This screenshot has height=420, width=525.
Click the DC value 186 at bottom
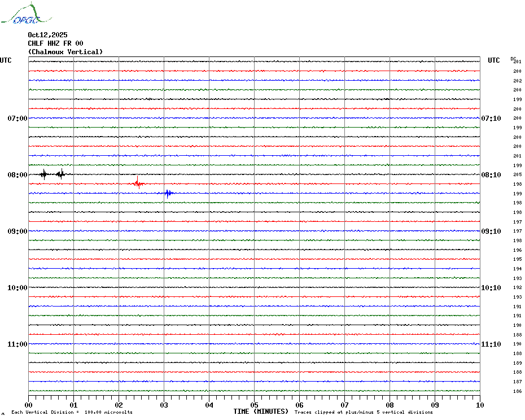(517, 391)
